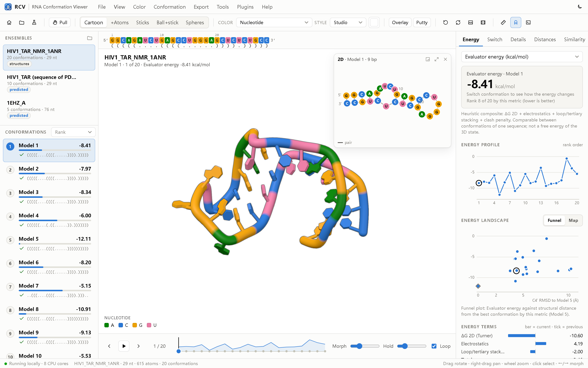Toggle dark mode moon icon
Screen dimensions: 588x368
click(580, 7)
